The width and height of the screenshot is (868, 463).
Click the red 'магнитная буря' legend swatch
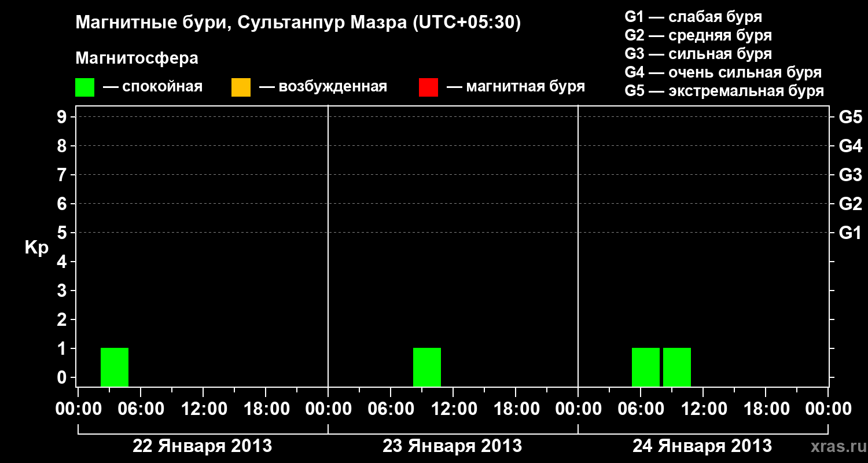pyautogui.click(x=428, y=87)
